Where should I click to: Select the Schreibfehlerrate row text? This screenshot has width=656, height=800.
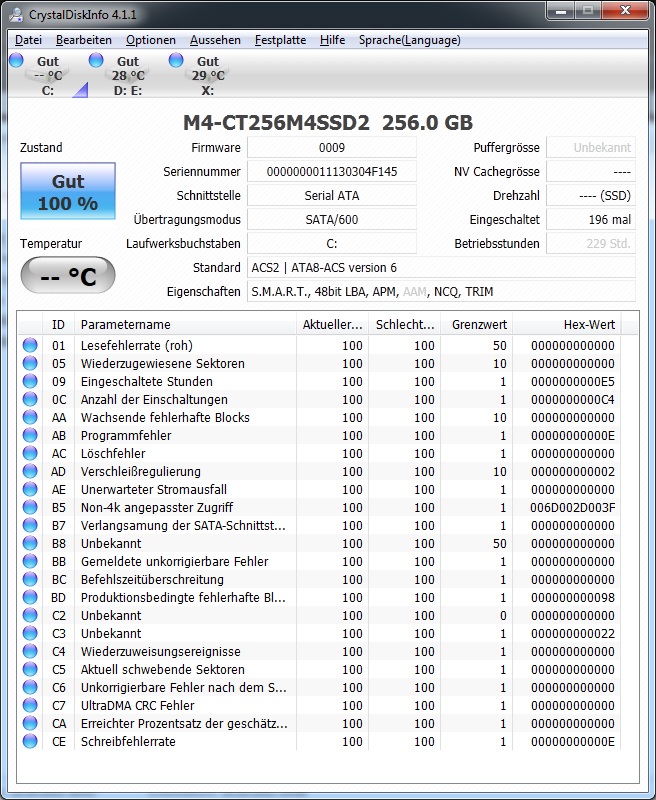128,741
